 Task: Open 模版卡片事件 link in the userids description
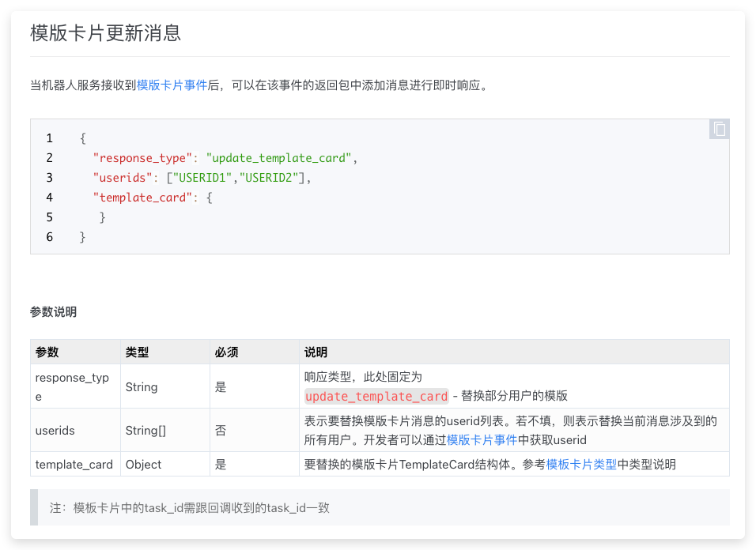pyautogui.click(x=482, y=439)
